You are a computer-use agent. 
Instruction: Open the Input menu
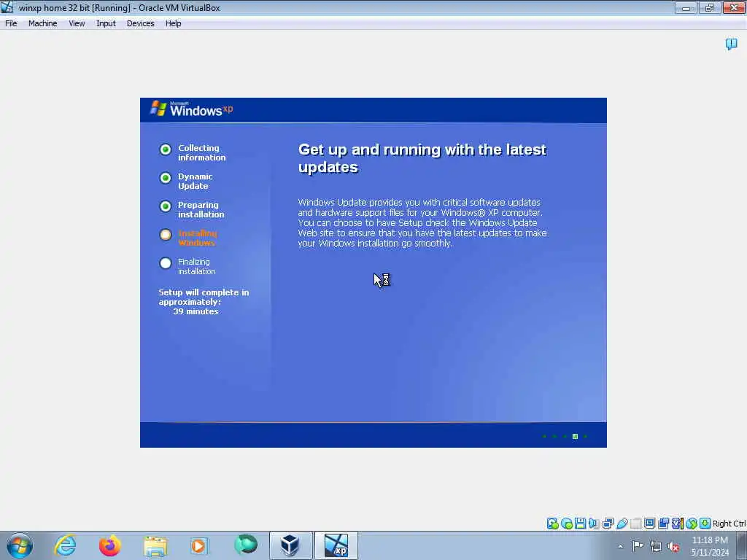point(106,23)
